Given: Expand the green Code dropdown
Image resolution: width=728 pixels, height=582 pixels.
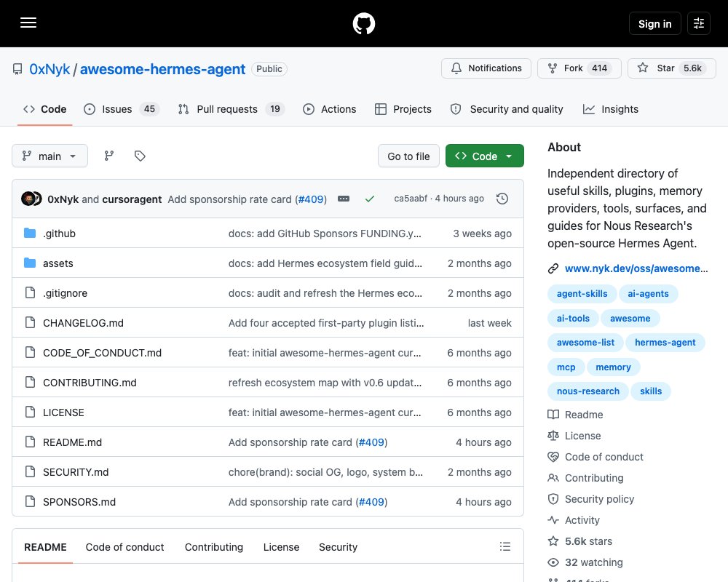Looking at the screenshot, I should point(484,156).
